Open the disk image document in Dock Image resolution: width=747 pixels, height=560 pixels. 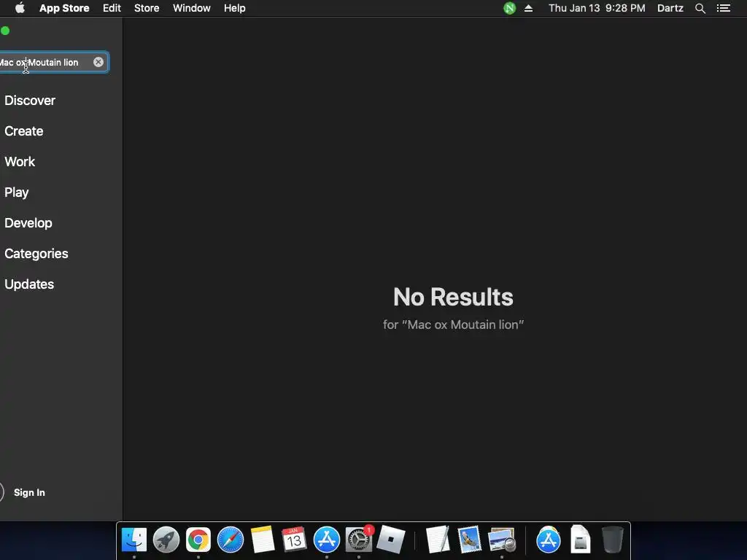pyautogui.click(x=581, y=540)
